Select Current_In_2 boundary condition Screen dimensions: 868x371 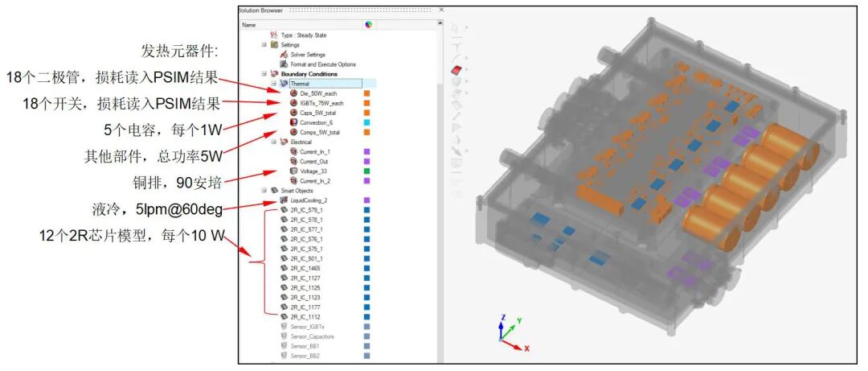[316, 181]
